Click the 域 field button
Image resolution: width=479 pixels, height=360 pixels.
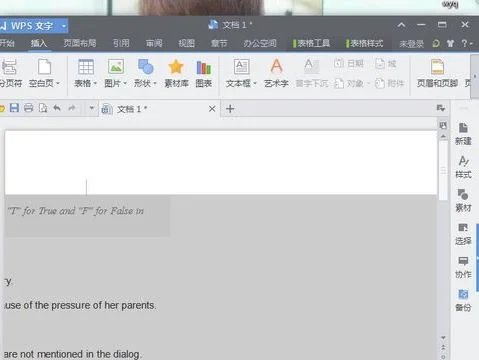click(x=386, y=63)
